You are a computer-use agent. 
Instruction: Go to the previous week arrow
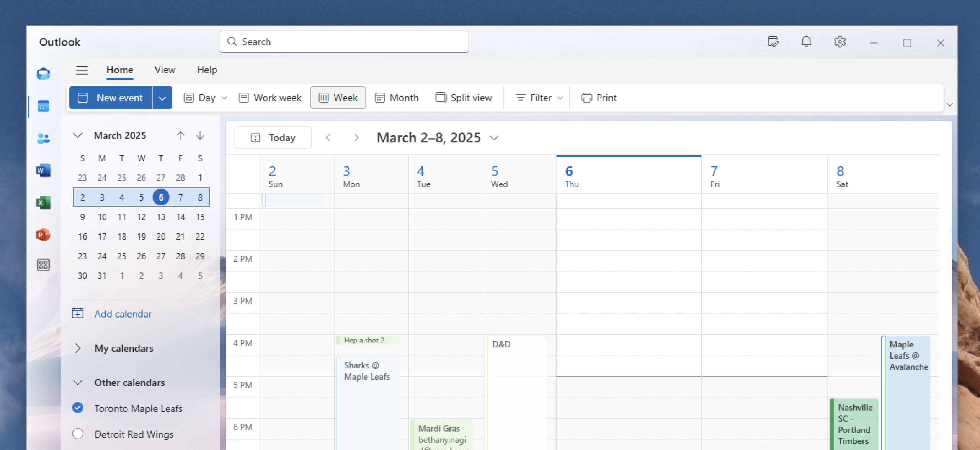tap(328, 138)
